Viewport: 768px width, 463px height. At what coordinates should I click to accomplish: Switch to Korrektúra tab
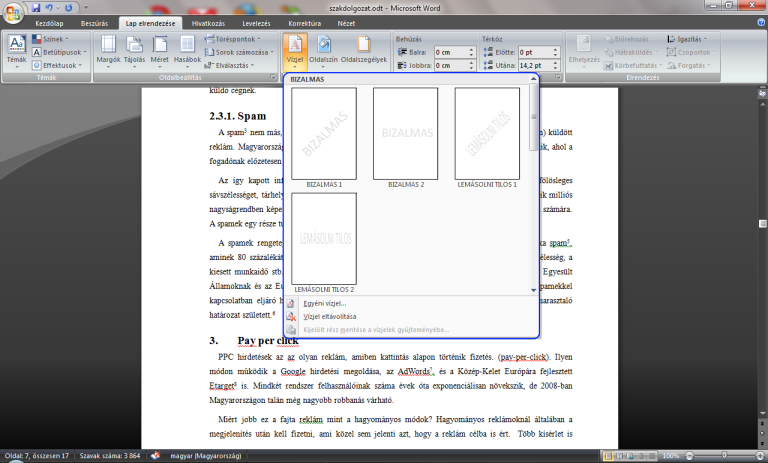coord(305,23)
